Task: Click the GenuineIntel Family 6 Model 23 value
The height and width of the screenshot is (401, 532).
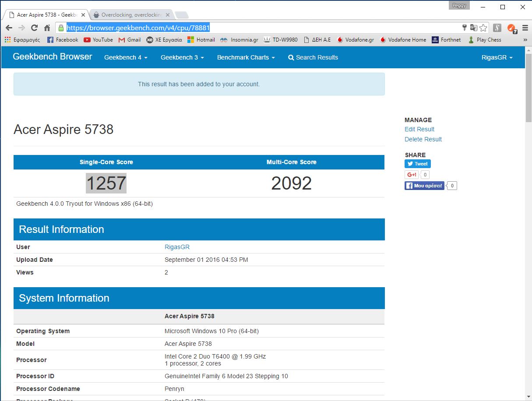Action: pyautogui.click(x=226, y=376)
